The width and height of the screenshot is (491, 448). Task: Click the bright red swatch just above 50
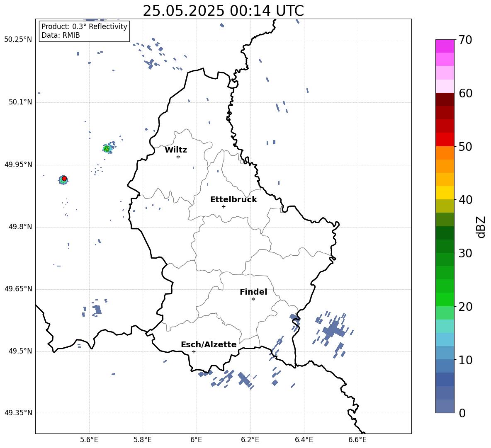[445, 140]
